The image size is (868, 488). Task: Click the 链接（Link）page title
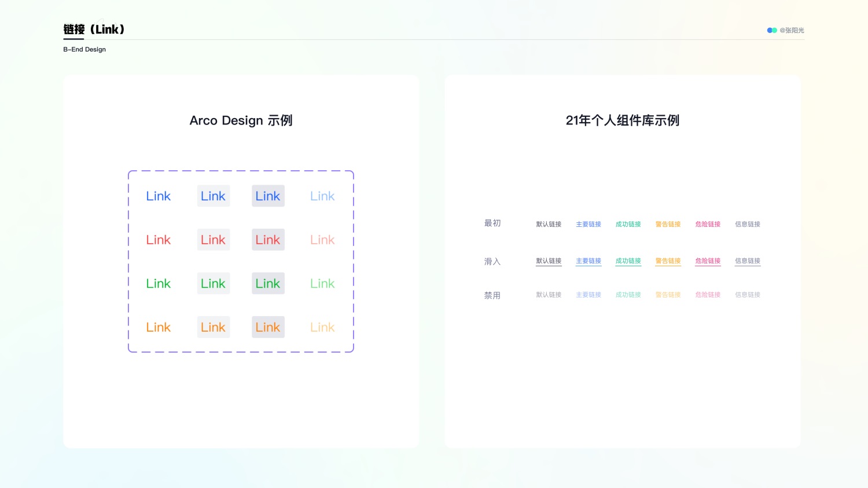[94, 30]
